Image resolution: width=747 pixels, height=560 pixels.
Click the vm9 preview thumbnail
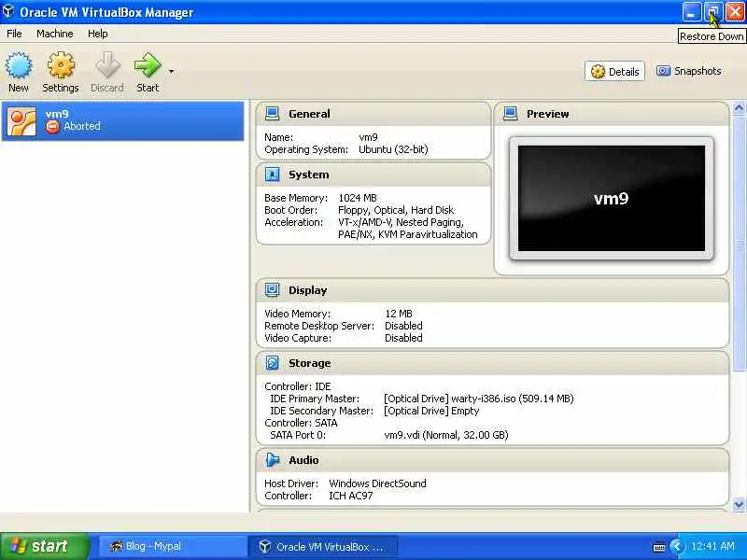(612, 198)
